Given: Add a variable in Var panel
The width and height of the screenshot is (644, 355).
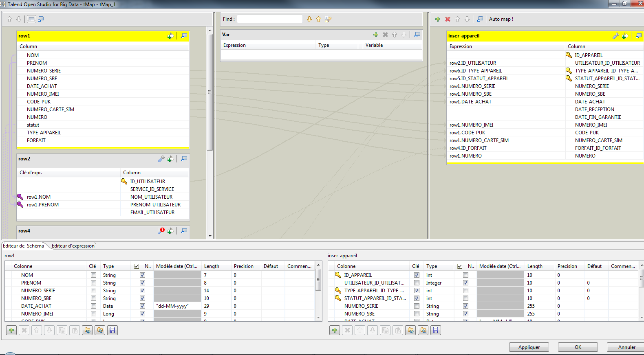Looking at the screenshot, I should pos(376,35).
